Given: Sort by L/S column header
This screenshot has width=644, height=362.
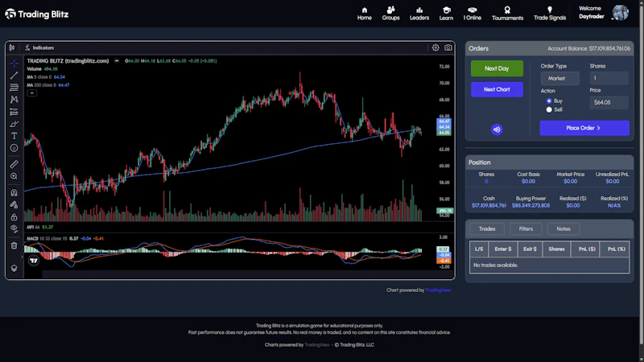Looking at the screenshot, I should point(479,249).
